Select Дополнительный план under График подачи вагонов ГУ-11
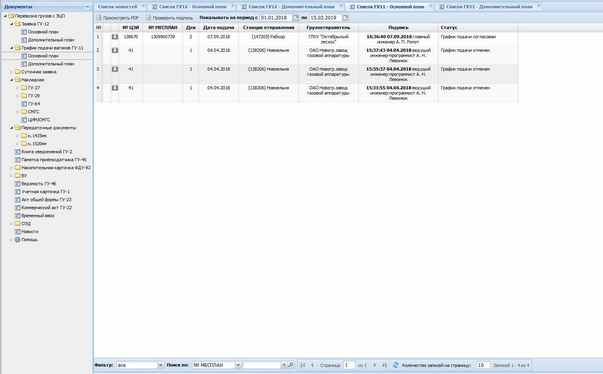This screenshot has width=603, height=374. click(x=51, y=64)
